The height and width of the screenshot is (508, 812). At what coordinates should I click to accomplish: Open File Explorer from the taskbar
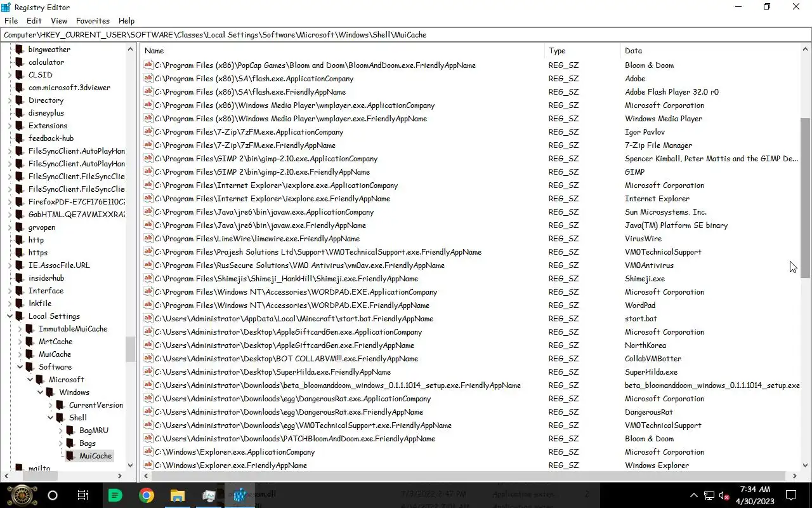click(178, 495)
